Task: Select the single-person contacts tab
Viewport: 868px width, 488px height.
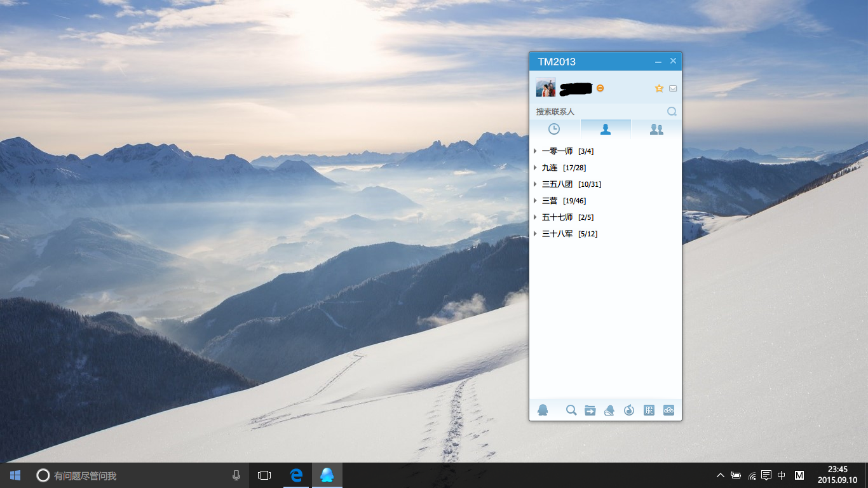Action: click(606, 129)
